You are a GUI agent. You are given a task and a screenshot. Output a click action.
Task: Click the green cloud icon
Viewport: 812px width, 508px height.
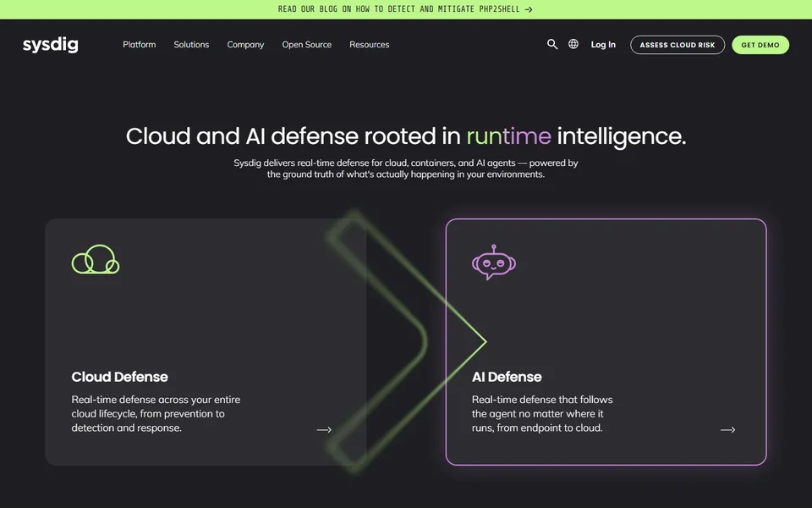[96, 259]
